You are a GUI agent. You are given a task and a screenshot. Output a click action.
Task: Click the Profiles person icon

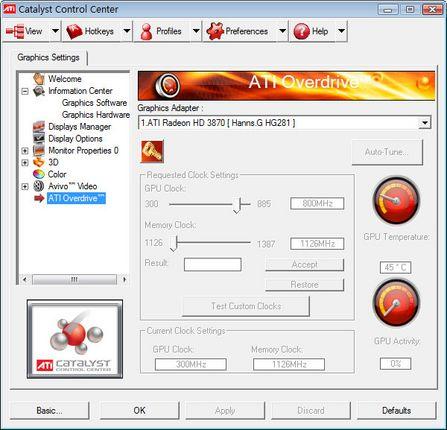pyautogui.click(x=146, y=32)
